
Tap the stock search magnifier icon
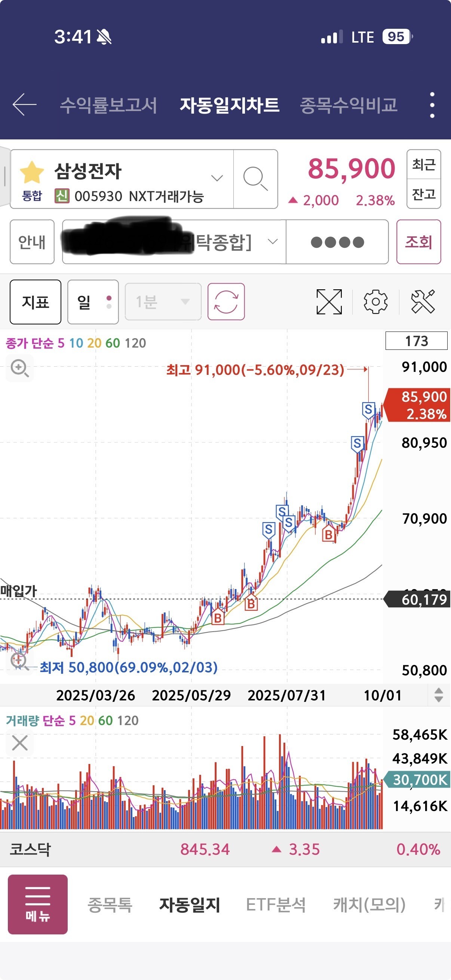pos(255,178)
